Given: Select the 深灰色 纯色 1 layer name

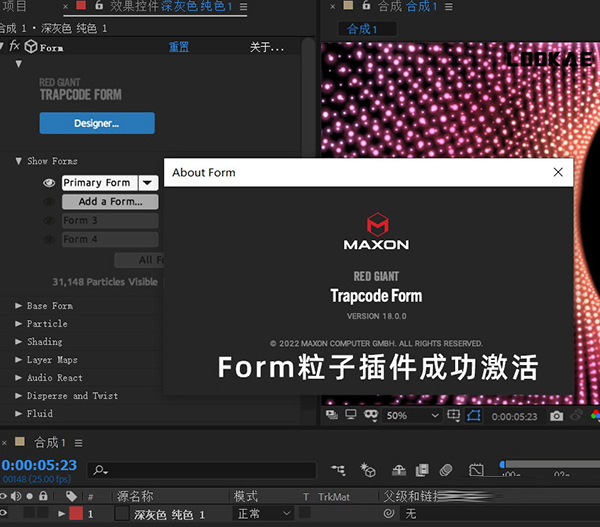Looking at the screenshot, I should pos(169,514).
